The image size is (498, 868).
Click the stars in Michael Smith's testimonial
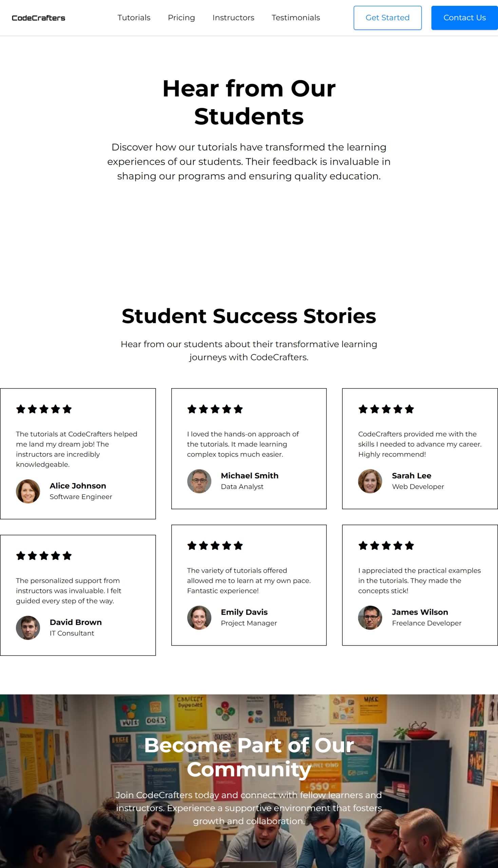coord(215,409)
